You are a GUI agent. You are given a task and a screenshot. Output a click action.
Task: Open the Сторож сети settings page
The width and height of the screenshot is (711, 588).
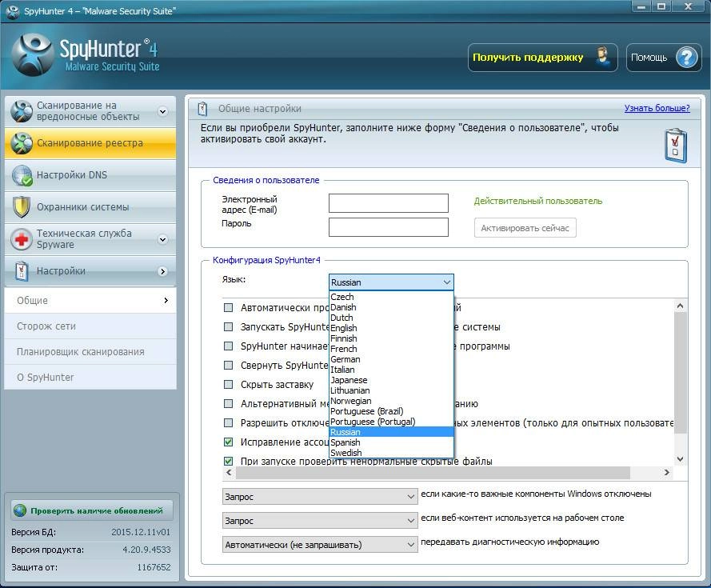tap(90, 326)
